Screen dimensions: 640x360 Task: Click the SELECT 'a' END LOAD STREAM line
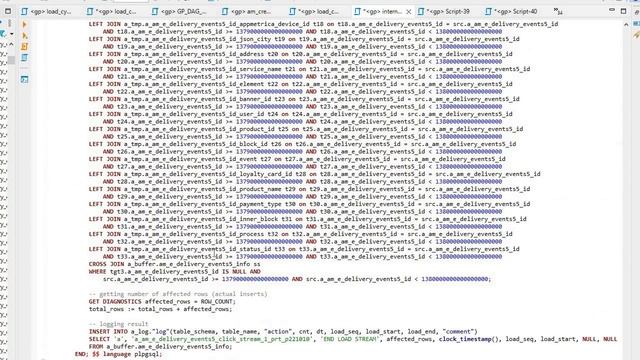[x=353, y=339]
